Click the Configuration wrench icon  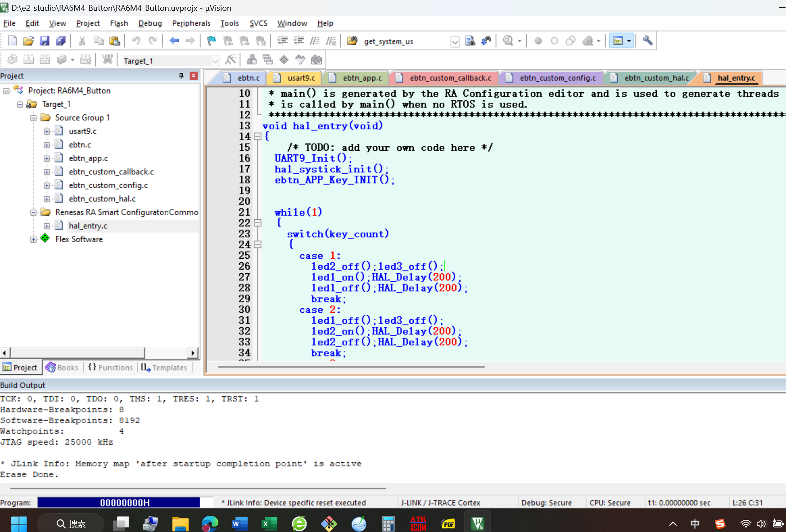click(647, 41)
